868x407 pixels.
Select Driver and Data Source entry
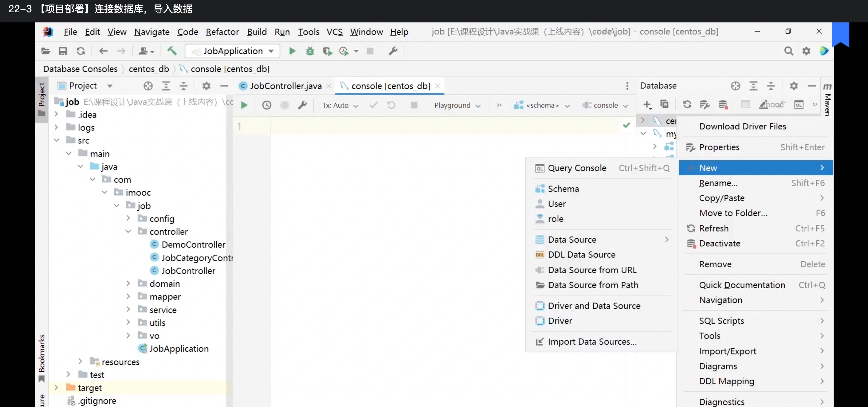602,306
